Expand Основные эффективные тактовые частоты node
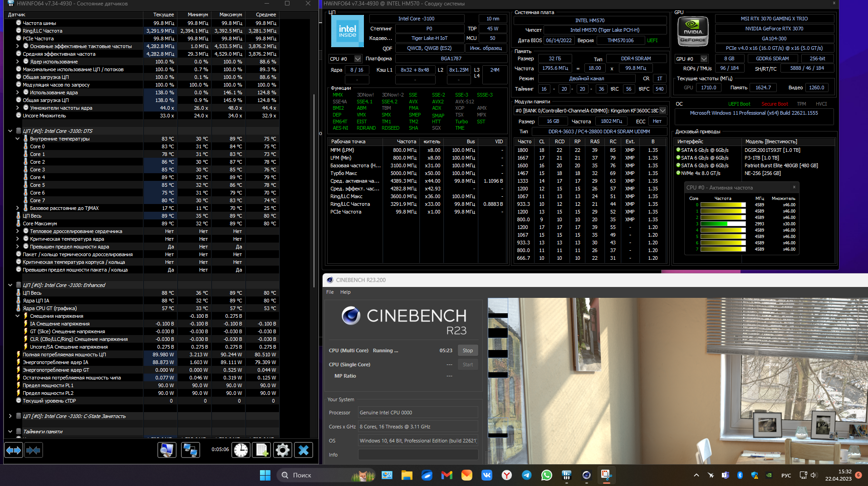Screen dimensions: 868x486 (x=17, y=46)
